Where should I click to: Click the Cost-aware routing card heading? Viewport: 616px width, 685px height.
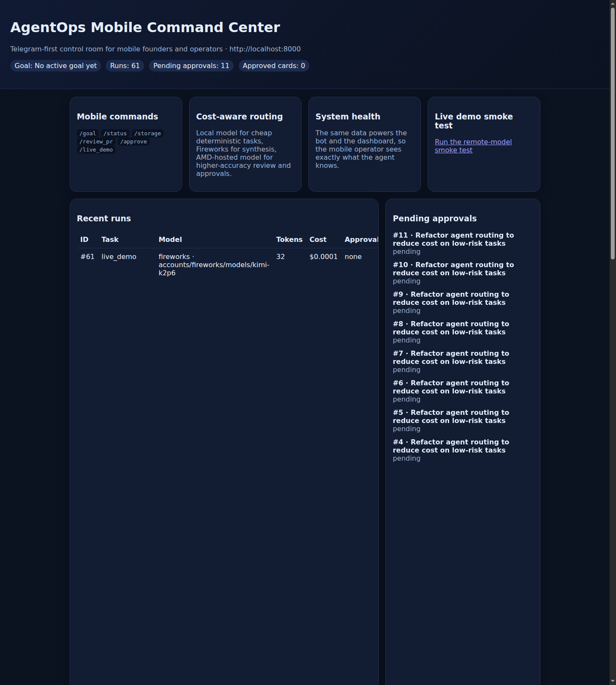240,117
